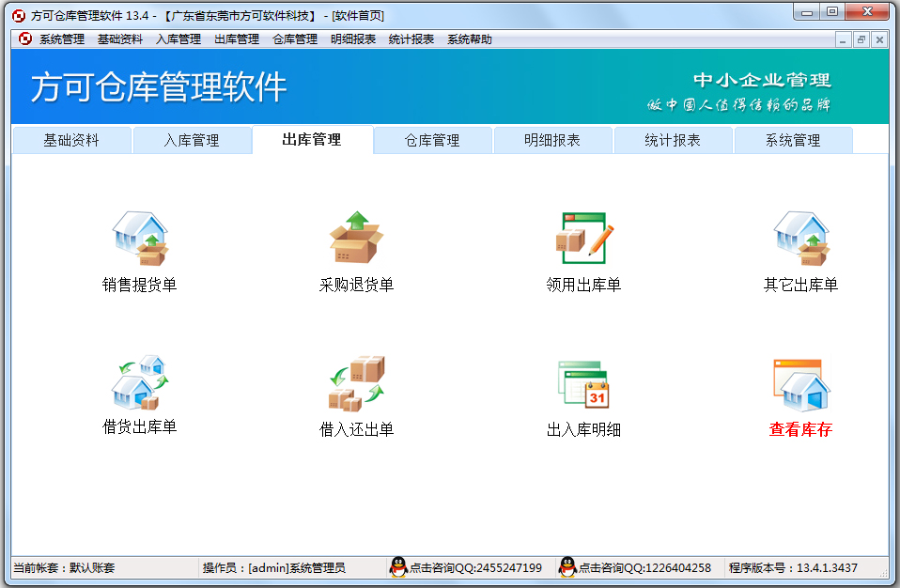
Task: Launch the 借货出库单 icon
Action: pyautogui.click(x=139, y=382)
